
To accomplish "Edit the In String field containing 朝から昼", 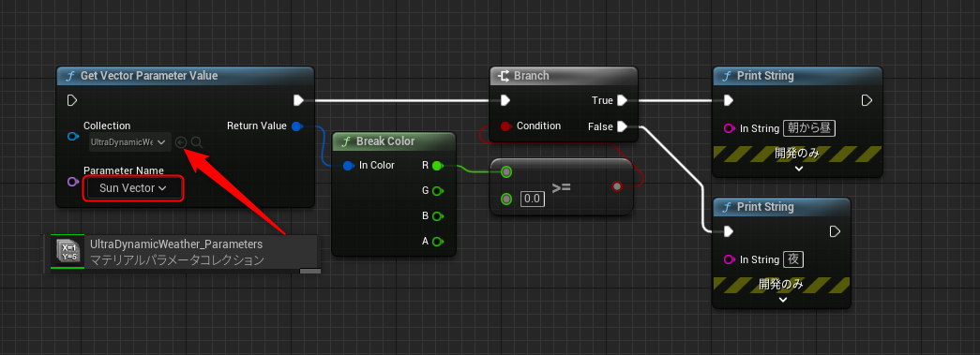I will [809, 128].
